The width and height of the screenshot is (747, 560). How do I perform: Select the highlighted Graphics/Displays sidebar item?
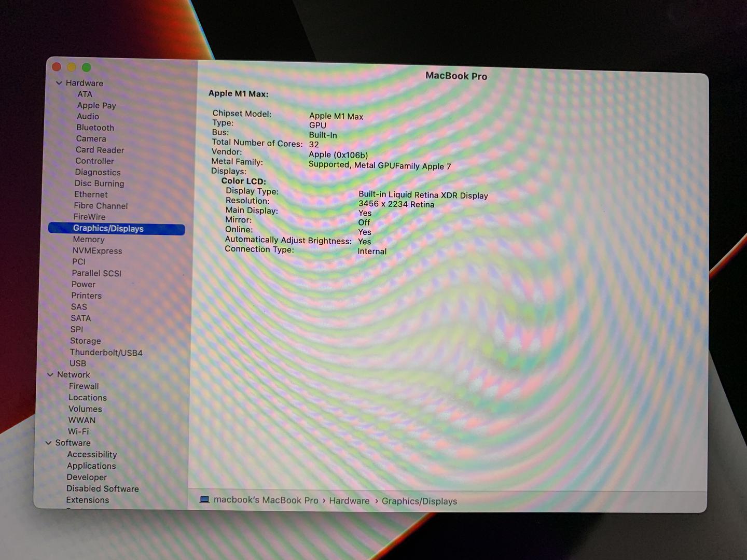117,229
